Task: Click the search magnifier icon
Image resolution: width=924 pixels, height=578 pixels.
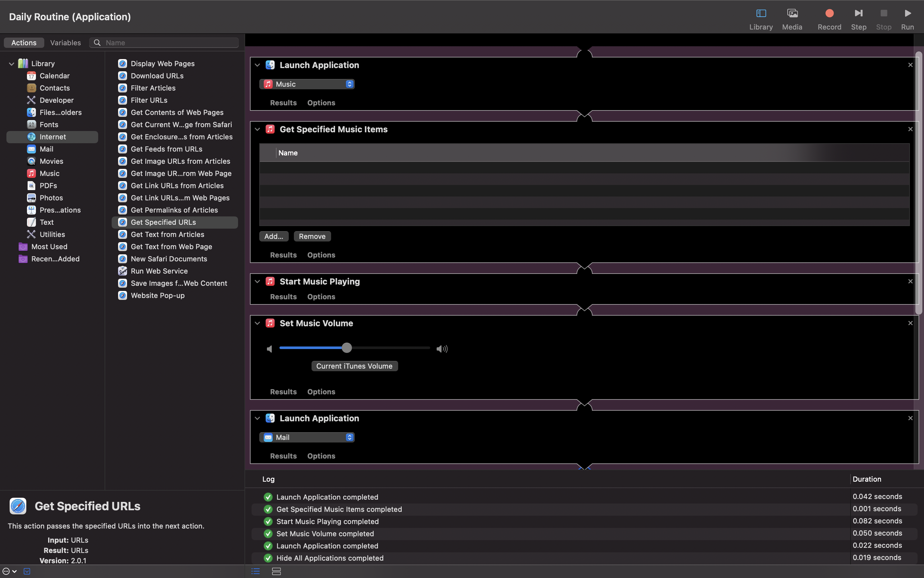Action: [97, 43]
